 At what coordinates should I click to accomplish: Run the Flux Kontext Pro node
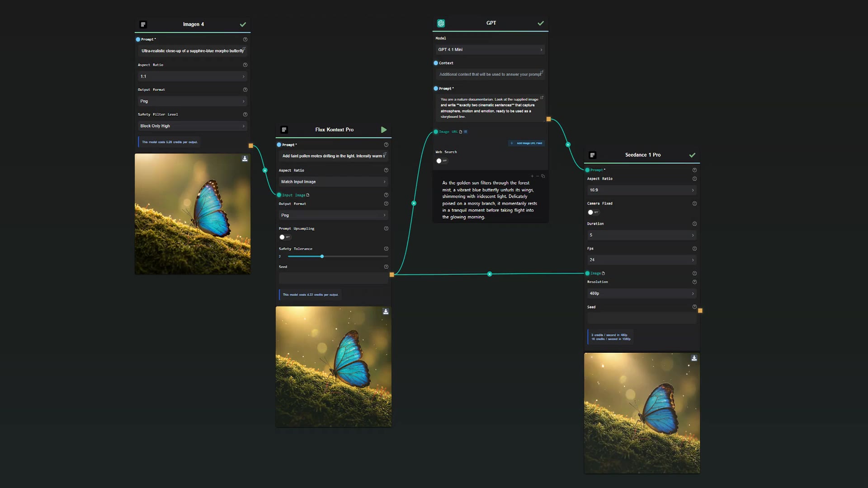[384, 130]
